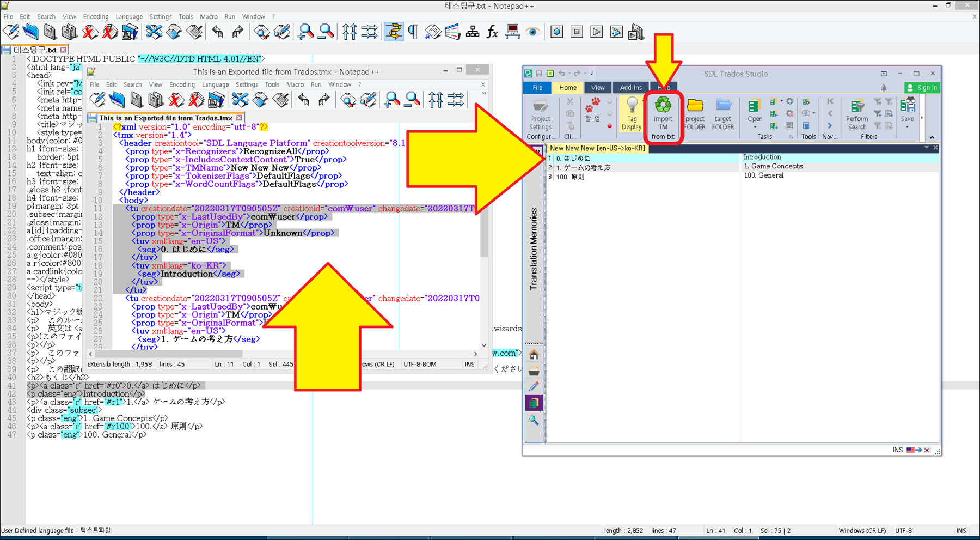Select the '1. Game Concepts' target segment
The height and width of the screenshot is (540, 980).
[773, 166]
